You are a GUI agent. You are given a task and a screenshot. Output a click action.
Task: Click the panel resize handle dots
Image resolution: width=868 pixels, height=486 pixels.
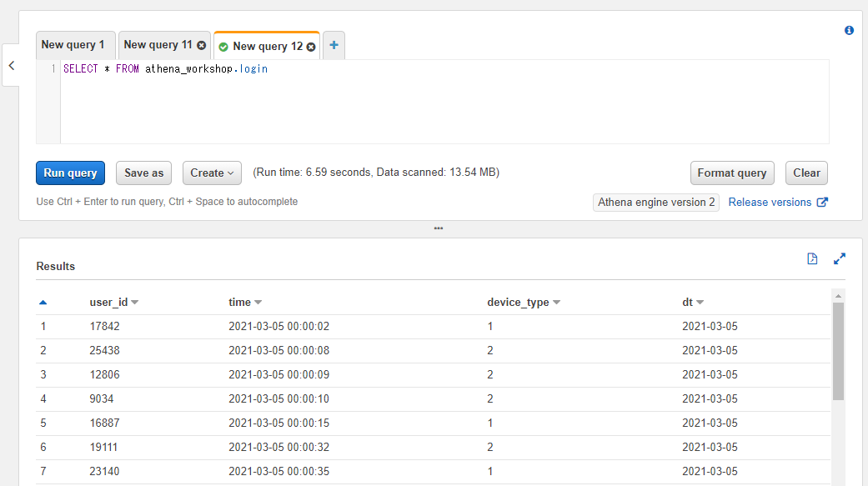point(439,228)
